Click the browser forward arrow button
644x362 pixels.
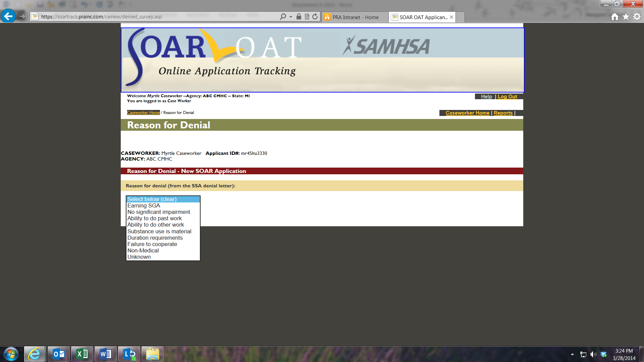click(22, 16)
